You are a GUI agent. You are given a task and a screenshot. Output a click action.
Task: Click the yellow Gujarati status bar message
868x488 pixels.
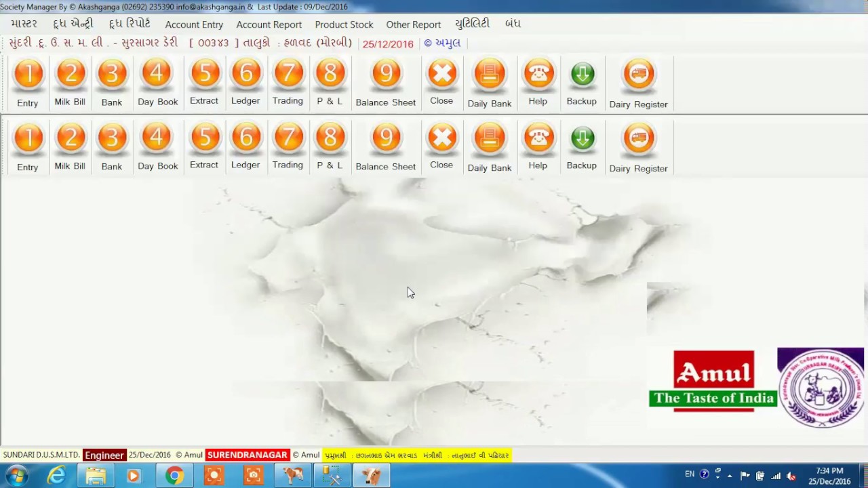click(417, 455)
